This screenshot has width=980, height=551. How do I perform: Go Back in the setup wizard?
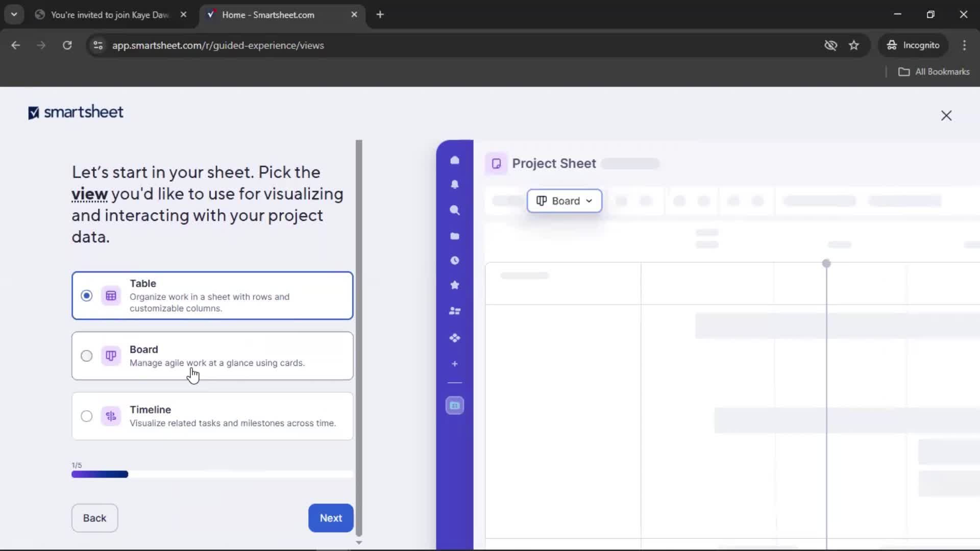(94, 518)
